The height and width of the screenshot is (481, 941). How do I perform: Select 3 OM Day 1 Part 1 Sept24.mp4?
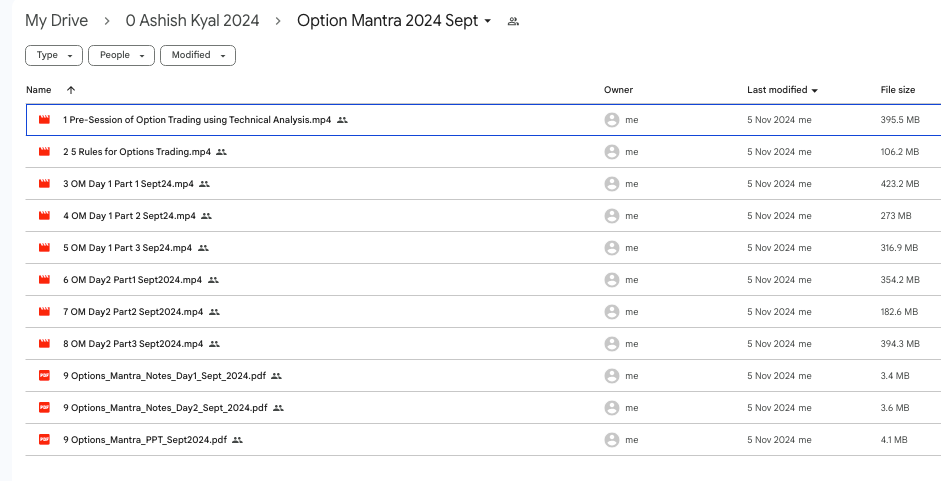pos(129,184)
